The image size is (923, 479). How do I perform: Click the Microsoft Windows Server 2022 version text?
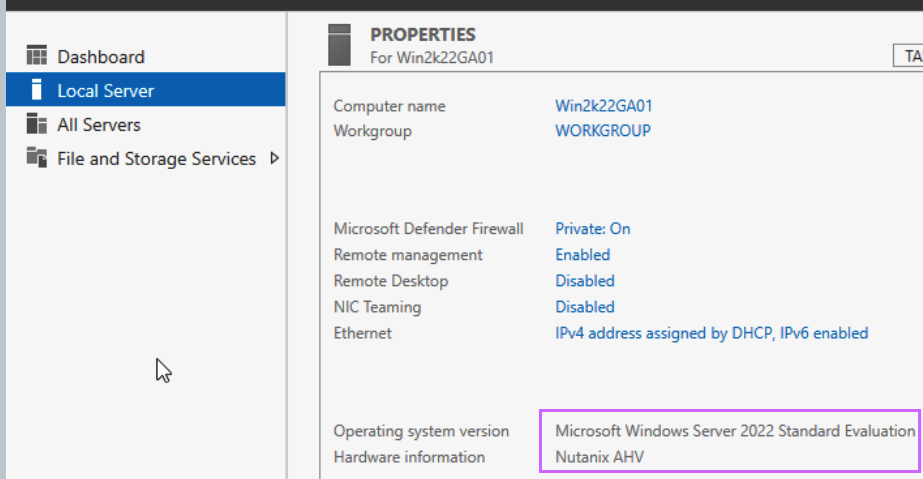pyautogui.click(x=735, y=431)
